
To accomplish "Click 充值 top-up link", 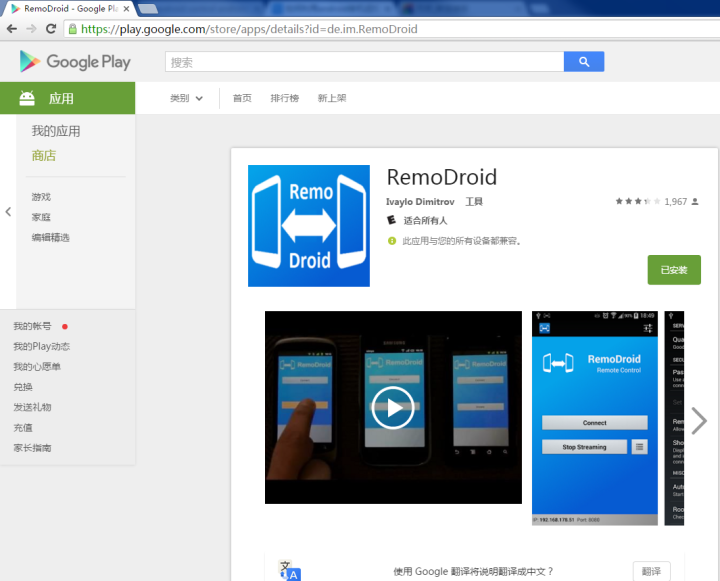I will pos(23,428).
